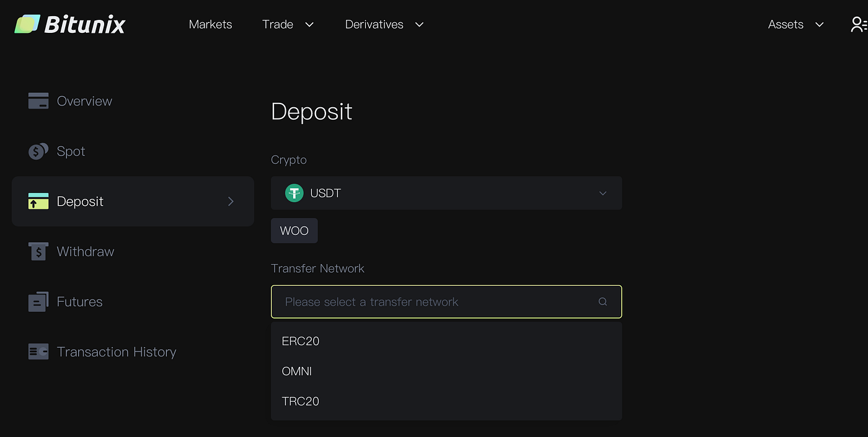Go to the Markets menu item
Image resolution: width=868 pixels, height=437 pixels.
pyautogui.click(x=210, y=24)
